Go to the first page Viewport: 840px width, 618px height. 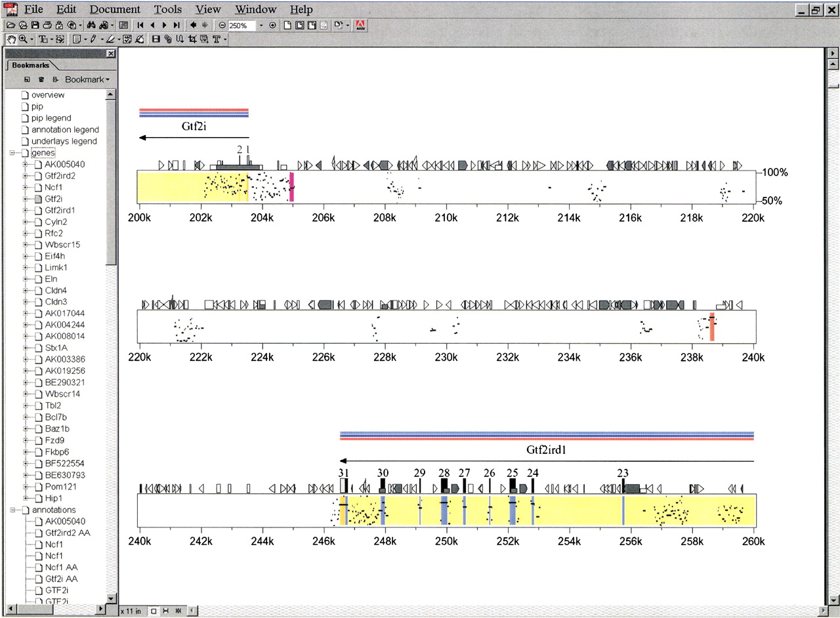coord(140,25)
